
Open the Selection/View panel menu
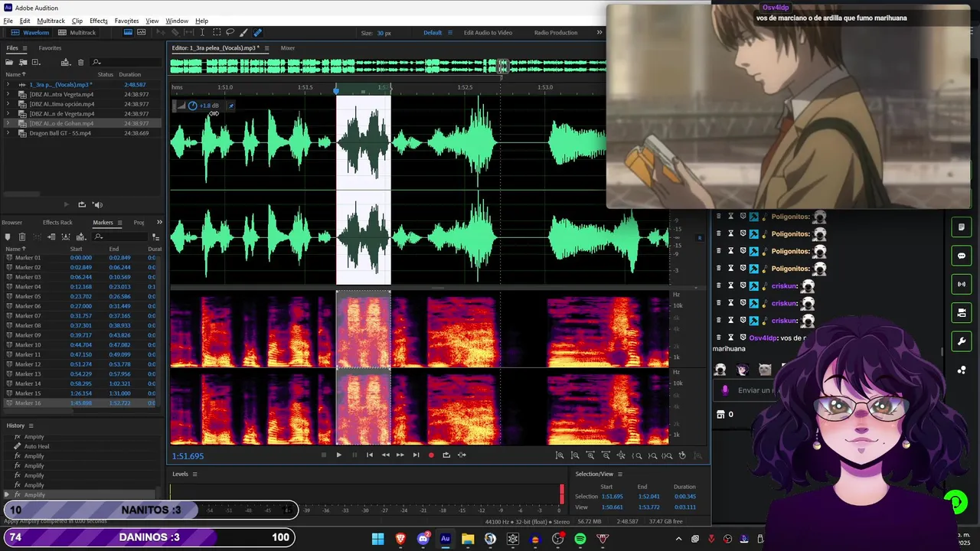[x=620, y=474]
